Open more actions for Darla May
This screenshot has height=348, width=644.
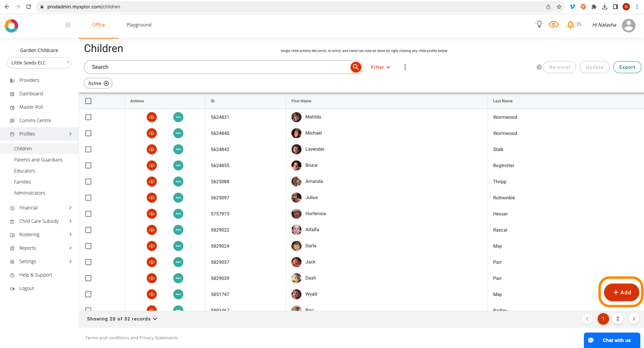click(178, 246)
